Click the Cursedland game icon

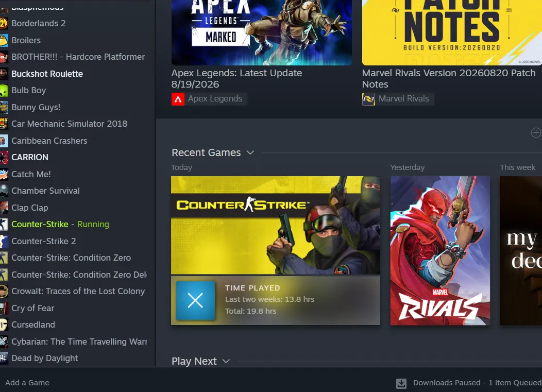click(x=4, y=325)
